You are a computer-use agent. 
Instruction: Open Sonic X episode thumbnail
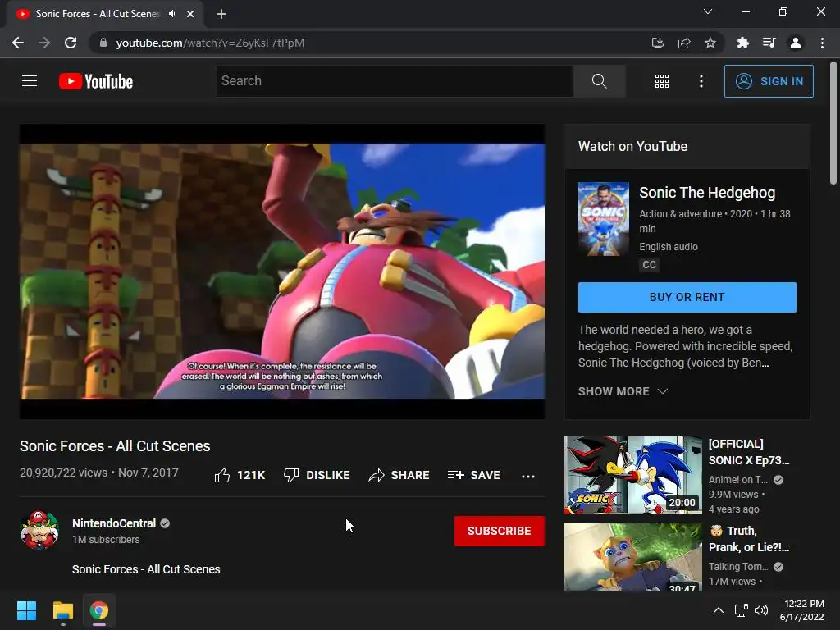pos(633,475)
